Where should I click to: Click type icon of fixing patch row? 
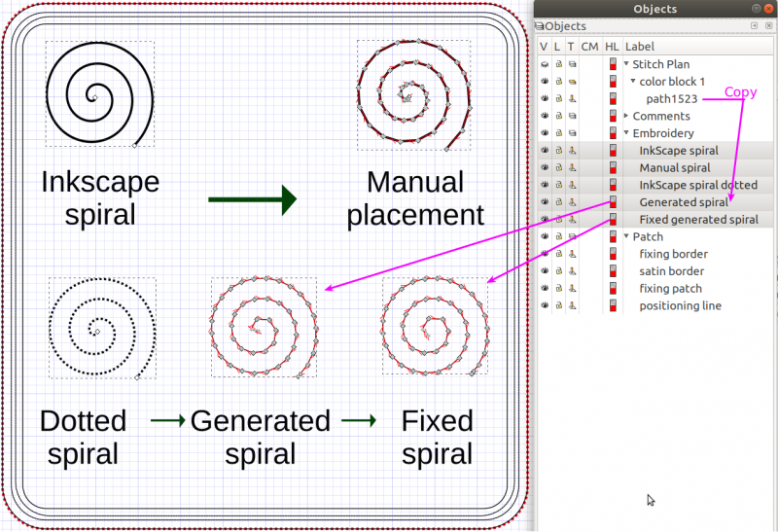tap(572, 289)
